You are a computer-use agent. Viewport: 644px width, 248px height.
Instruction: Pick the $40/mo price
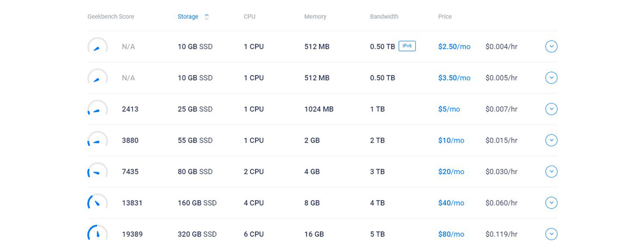(451, 203)
